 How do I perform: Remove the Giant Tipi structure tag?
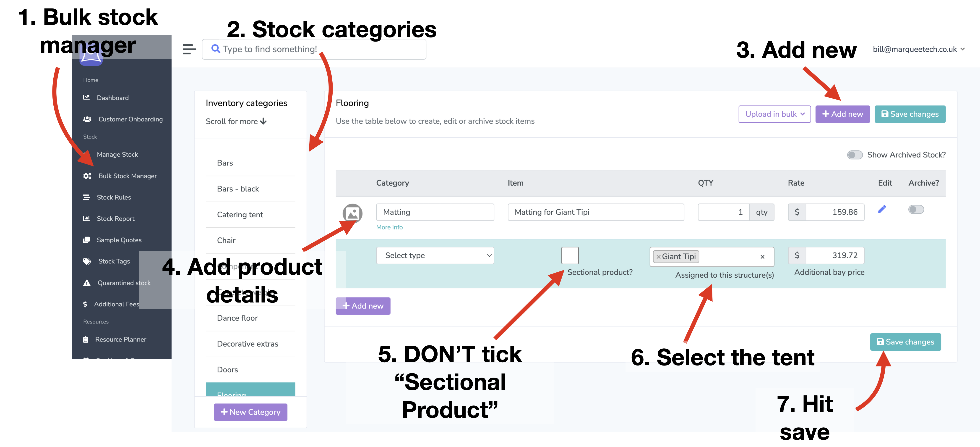658,257
